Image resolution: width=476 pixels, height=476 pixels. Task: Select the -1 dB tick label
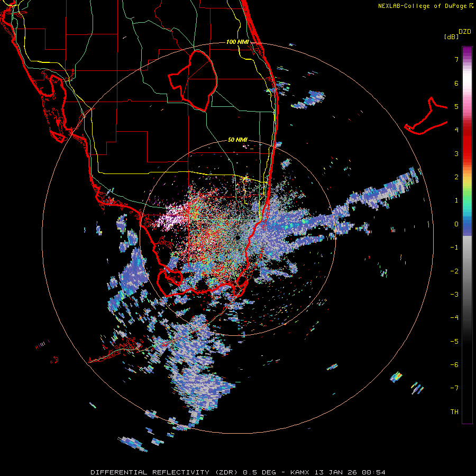pos(454,248)
